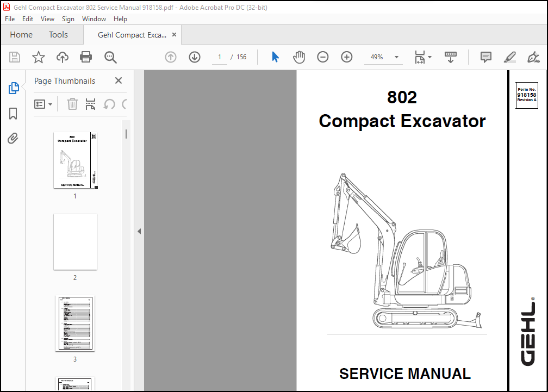
Task: Click the Save file icon
Action: (14, 57)
